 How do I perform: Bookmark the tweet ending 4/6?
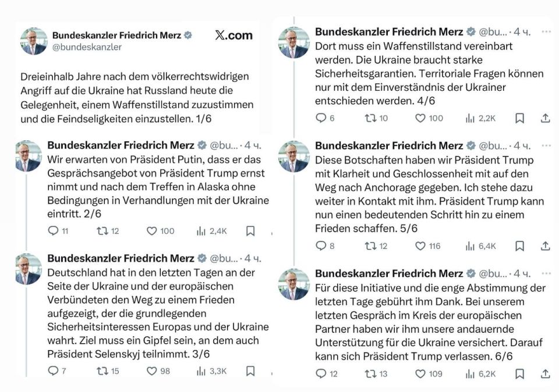pos(519,118)
